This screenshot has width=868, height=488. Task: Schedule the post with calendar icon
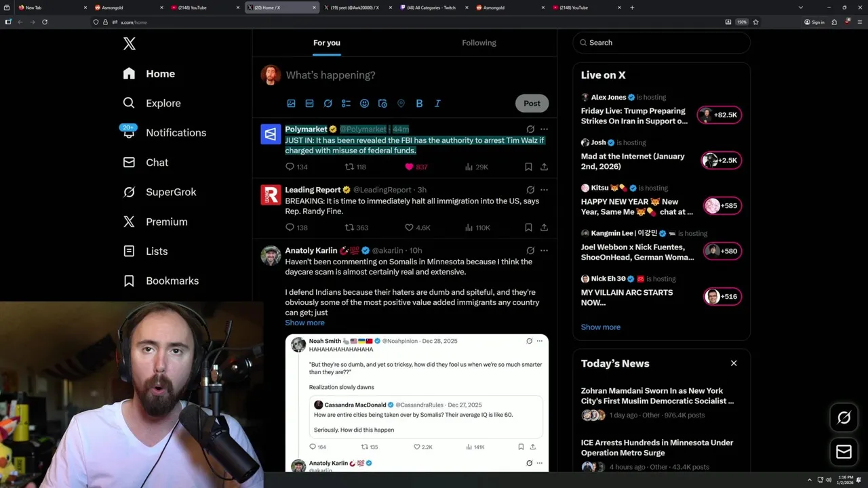click(382, 104)
